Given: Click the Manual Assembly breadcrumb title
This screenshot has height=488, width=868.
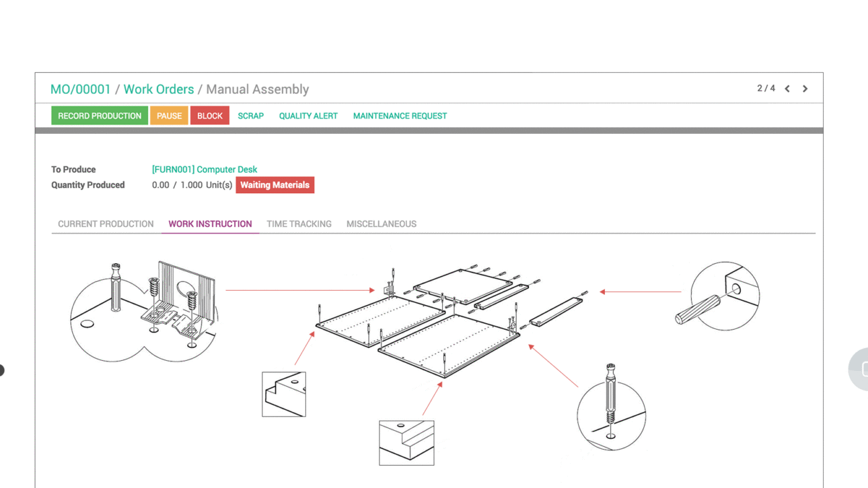Looking at the screenshot, I should [x=257, y=90].
